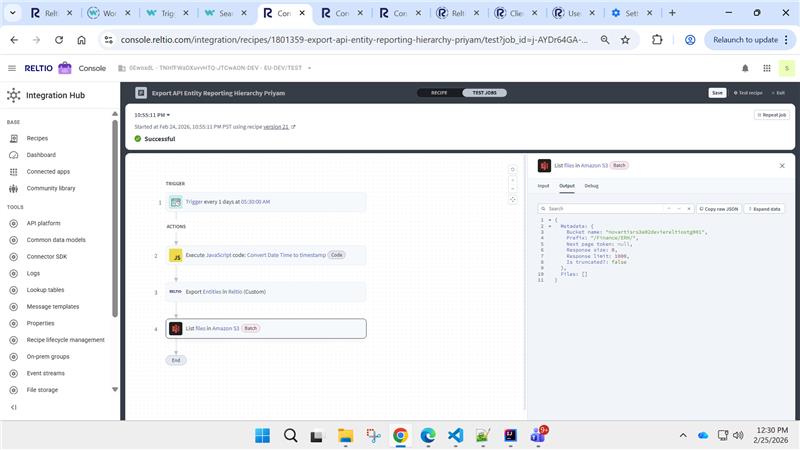Open File Explorer from the taskbar

click(345, 436)
